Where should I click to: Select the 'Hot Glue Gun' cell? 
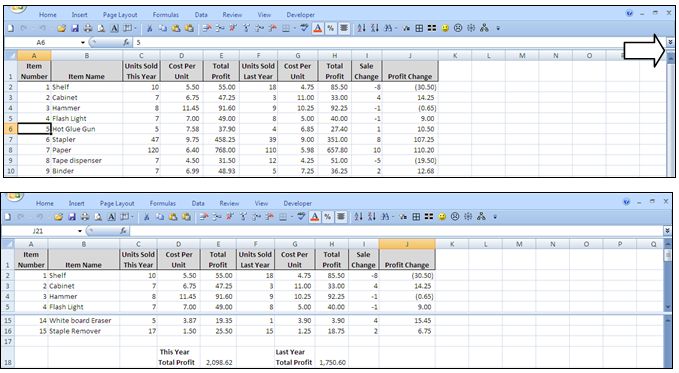tap(87, 129)
